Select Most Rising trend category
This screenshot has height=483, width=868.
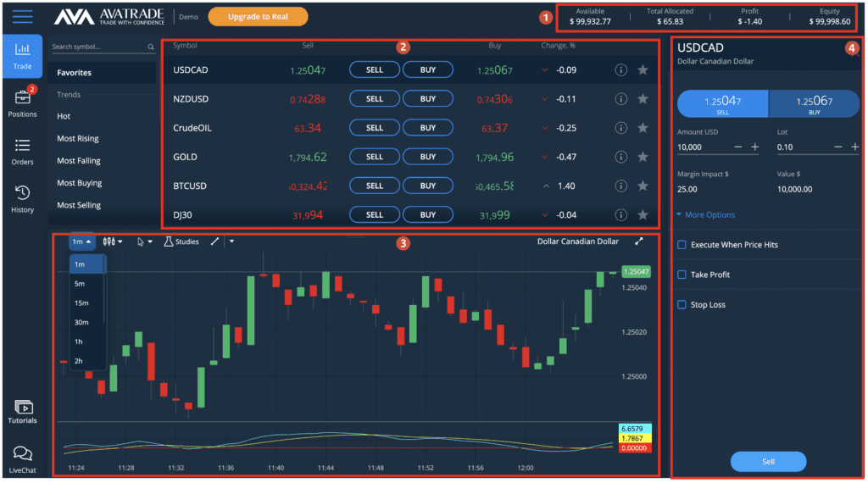pyautogui.click(x=78, y=139)
